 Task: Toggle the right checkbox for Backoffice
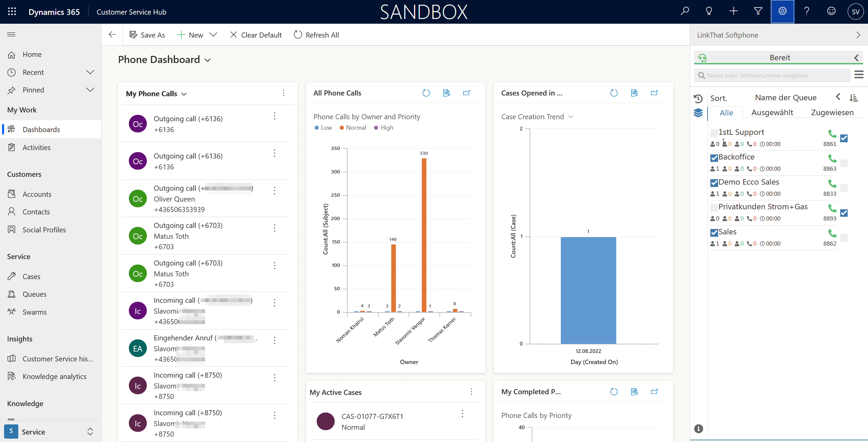click(x=844, y=163)
